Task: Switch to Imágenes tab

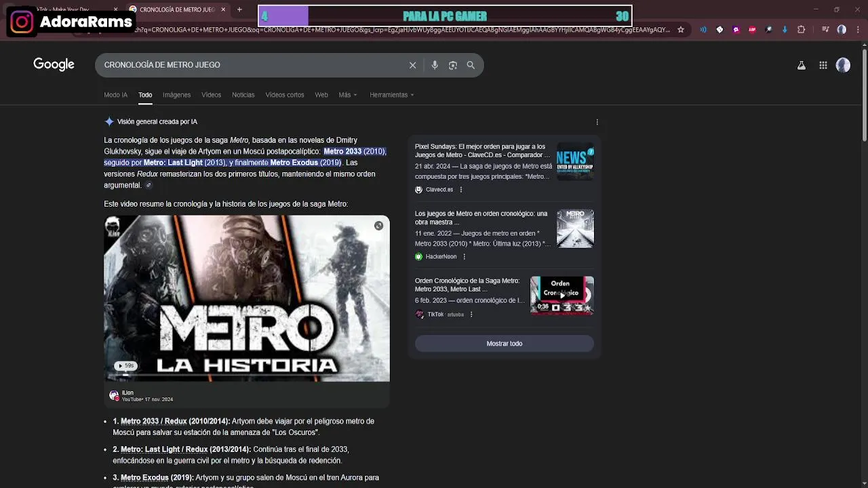Action: [x=176, y=95]
